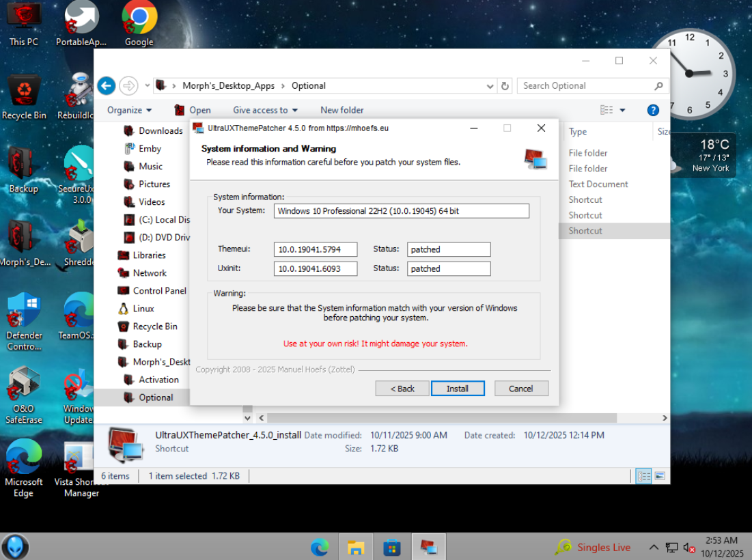
Task: Select Pictures in navigation pane
Action: tap(148, 184)
